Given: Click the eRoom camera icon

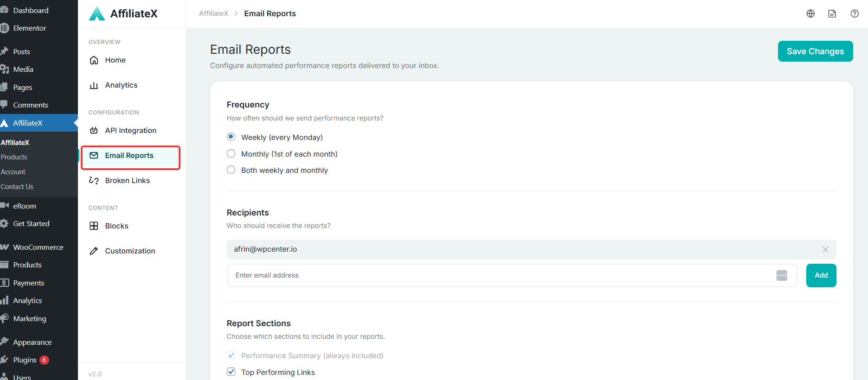Looking at the screenshot, I should pyautogui.click(x=5, y=205).
